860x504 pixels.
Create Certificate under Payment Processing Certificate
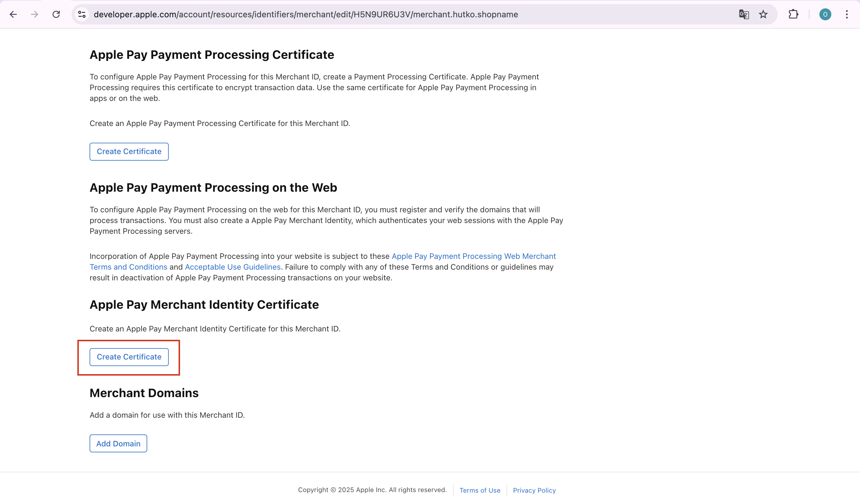point(129,151)
